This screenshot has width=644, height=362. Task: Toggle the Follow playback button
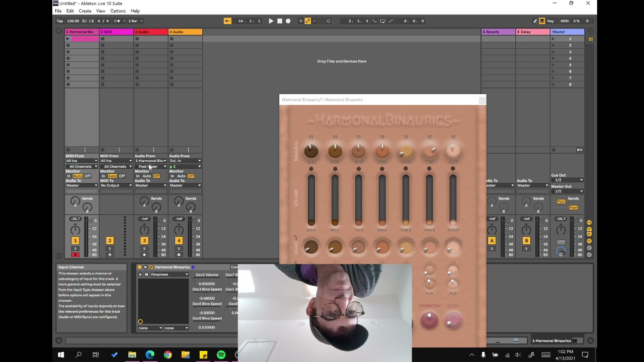pos(227,21)
